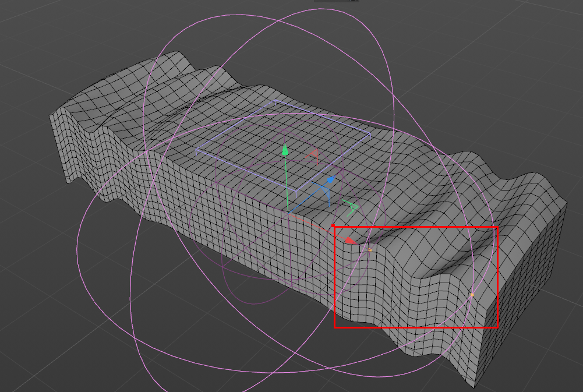This screenshot has width=583, height=392.
Task: Grab the blue Z-axis arrow tip
Action: (330, 180)
